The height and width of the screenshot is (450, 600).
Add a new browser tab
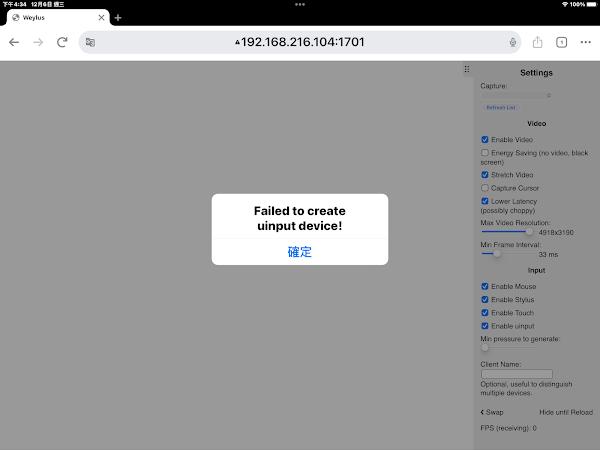point(118,18)
